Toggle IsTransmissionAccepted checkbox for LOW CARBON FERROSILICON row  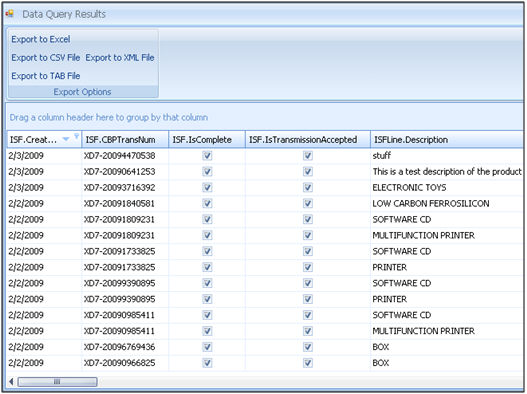pyautogui.click(x=308, y=203)
